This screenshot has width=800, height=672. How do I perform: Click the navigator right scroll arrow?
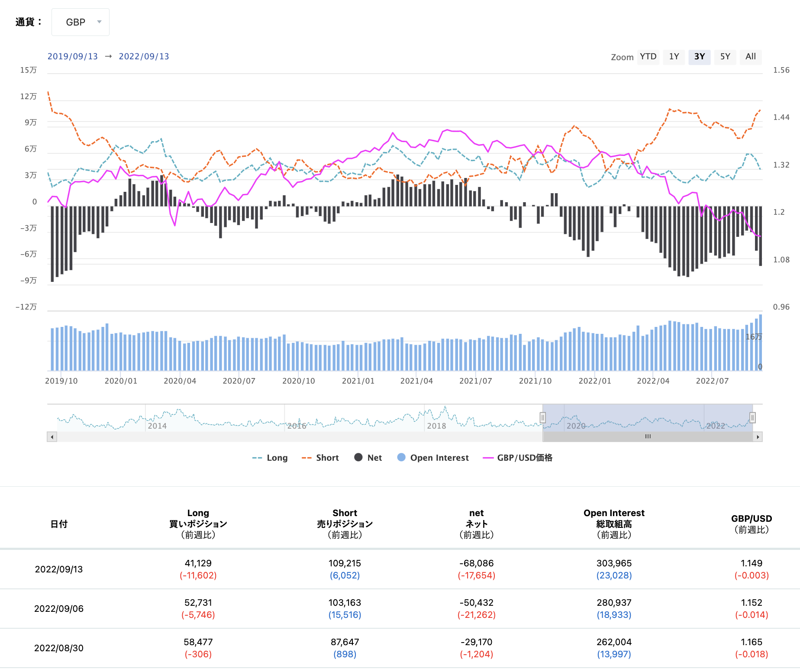(758, 437)
